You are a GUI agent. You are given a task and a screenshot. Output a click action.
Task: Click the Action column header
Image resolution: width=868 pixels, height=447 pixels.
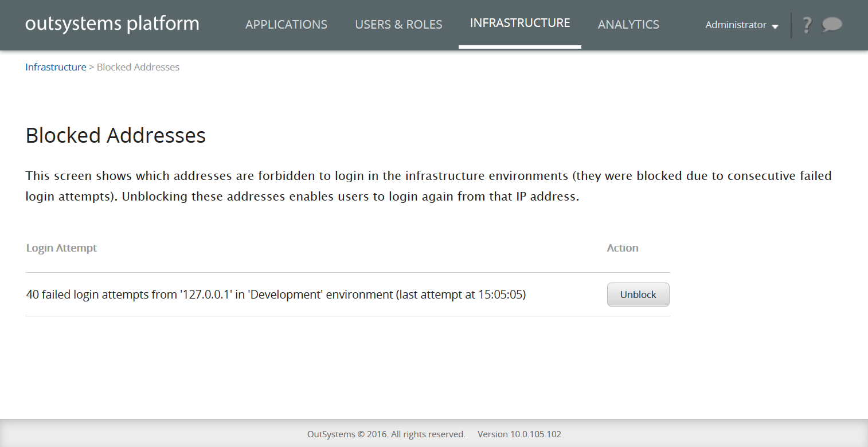pos(623,248)
